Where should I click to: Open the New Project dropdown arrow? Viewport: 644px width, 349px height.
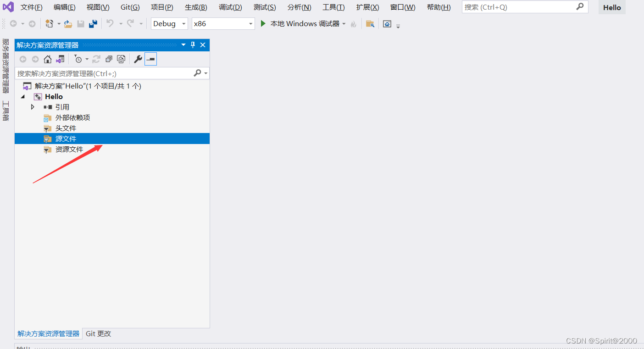(59, 24)
